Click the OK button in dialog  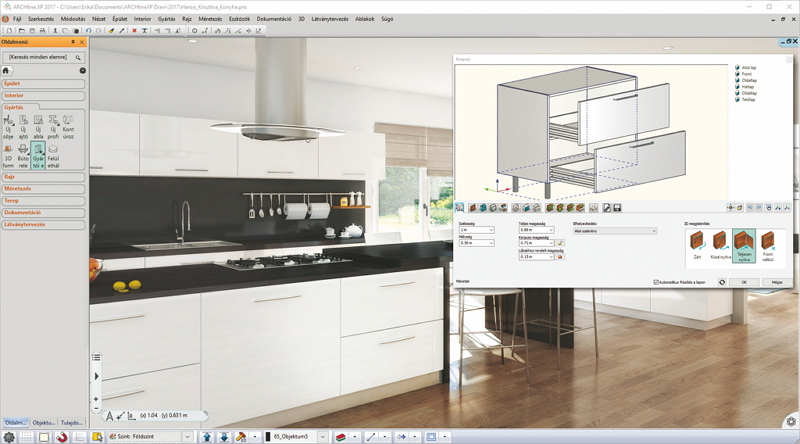744,282
